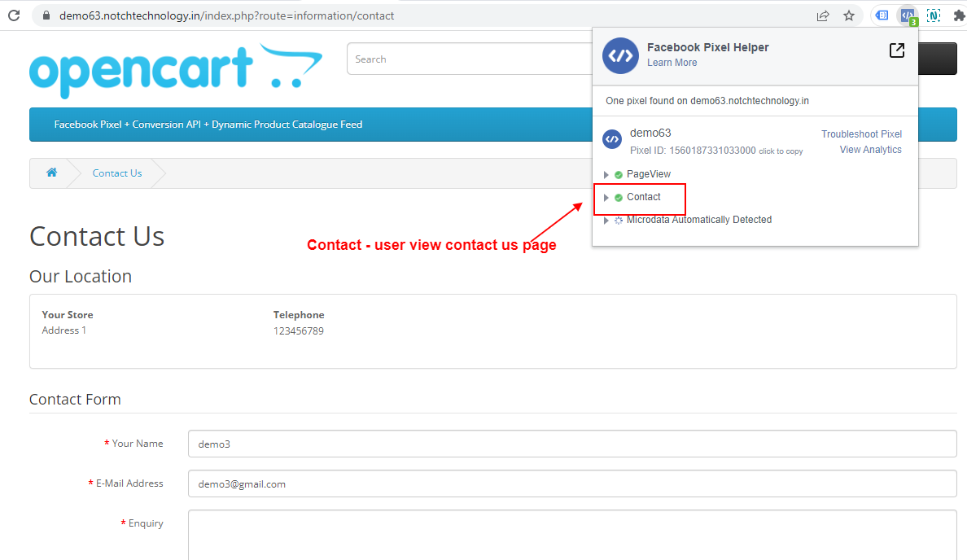967x560 pixels.
Task: Open the home breadcrumb icon
Action: 51,173
